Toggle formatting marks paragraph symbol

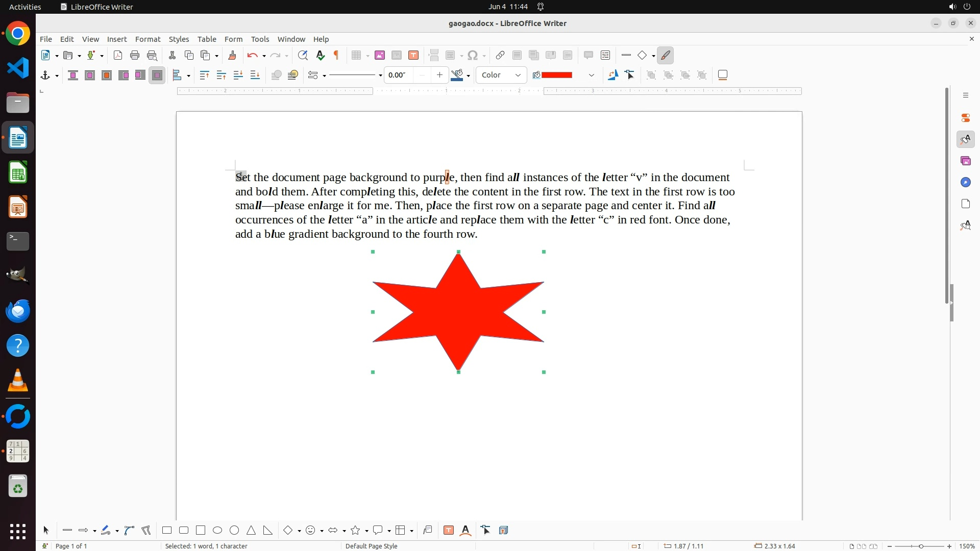336,56
